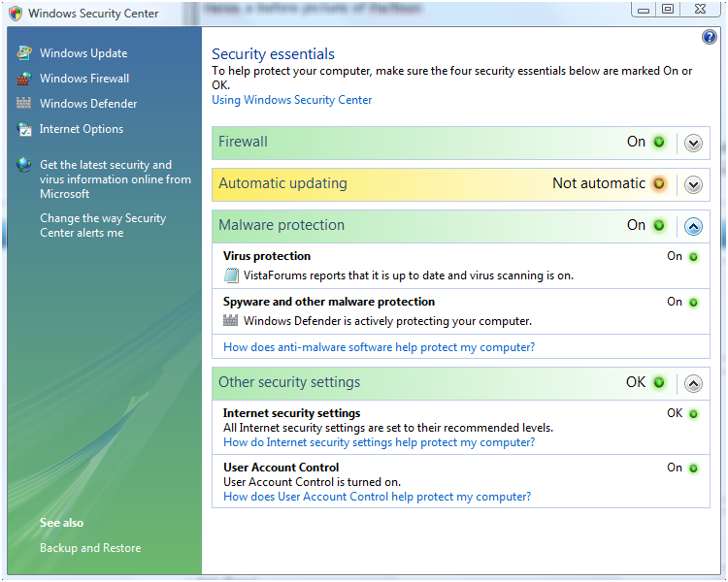Click the castle icon beside Windows Defender status text
Viewport: 728px width, 582px height.
[x=230, y=320]
